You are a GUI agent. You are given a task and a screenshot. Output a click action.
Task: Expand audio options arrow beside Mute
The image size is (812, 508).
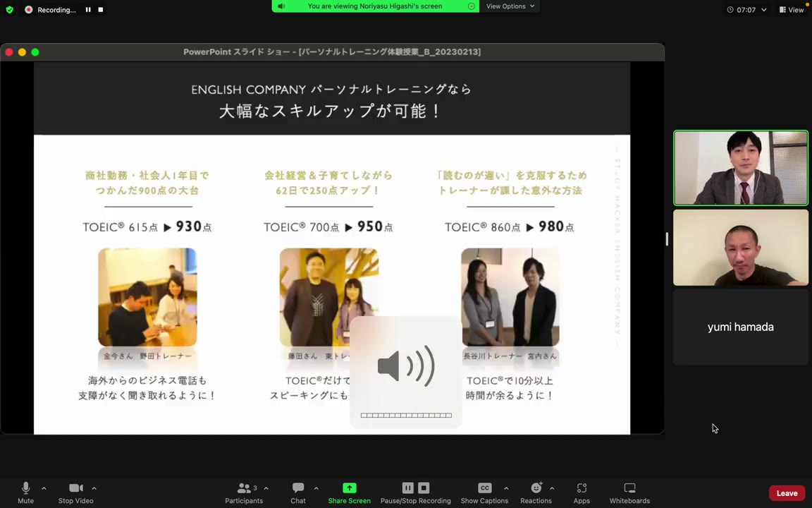pyautogui.click(x=44, y=488)
